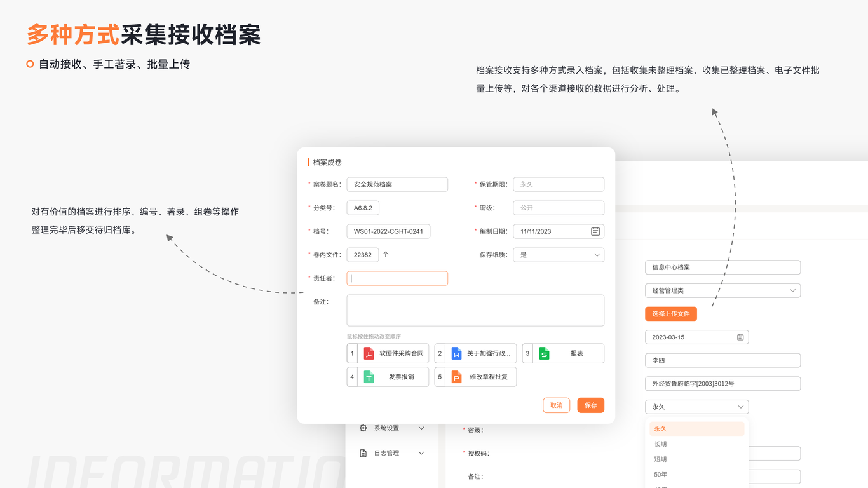Click the 档号 field WS01-2022-CGHT-0241
This screenshot has height=488, width=868.
point(388,231)
